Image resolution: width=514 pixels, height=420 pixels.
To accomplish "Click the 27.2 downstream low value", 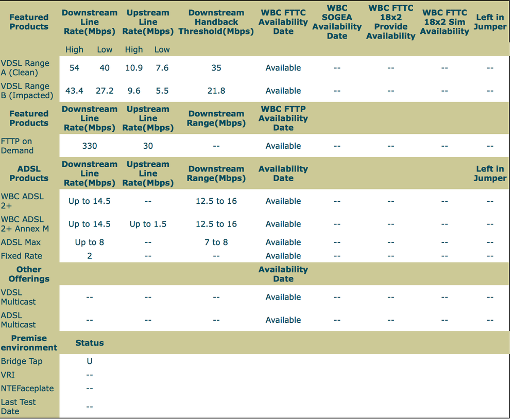I will (105, 91).
